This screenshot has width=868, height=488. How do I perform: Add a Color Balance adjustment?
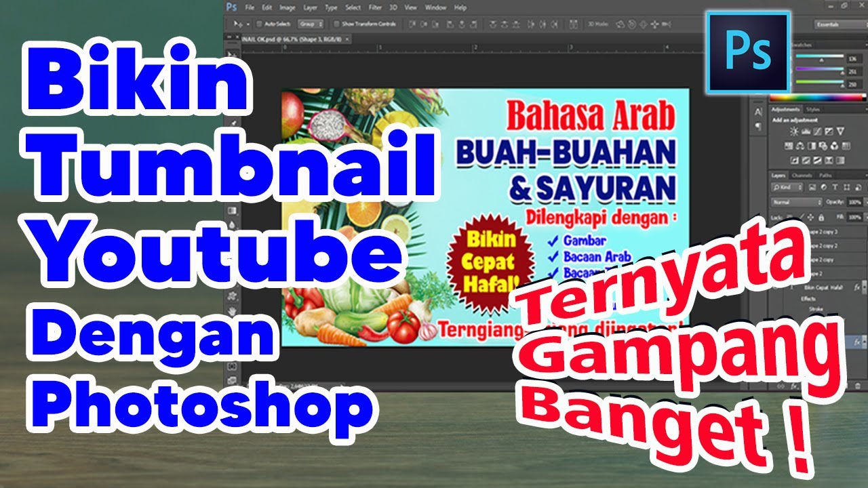[800, 146]
